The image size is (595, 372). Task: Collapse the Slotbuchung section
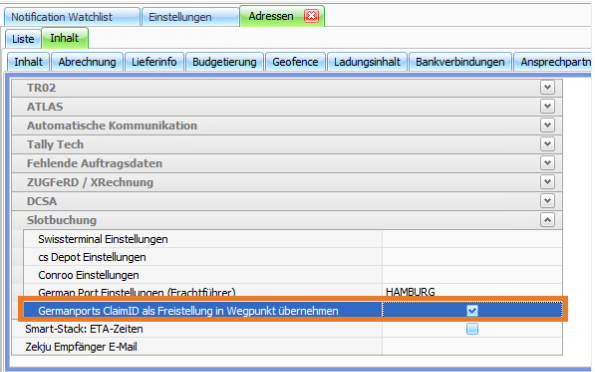click(547, 220)
